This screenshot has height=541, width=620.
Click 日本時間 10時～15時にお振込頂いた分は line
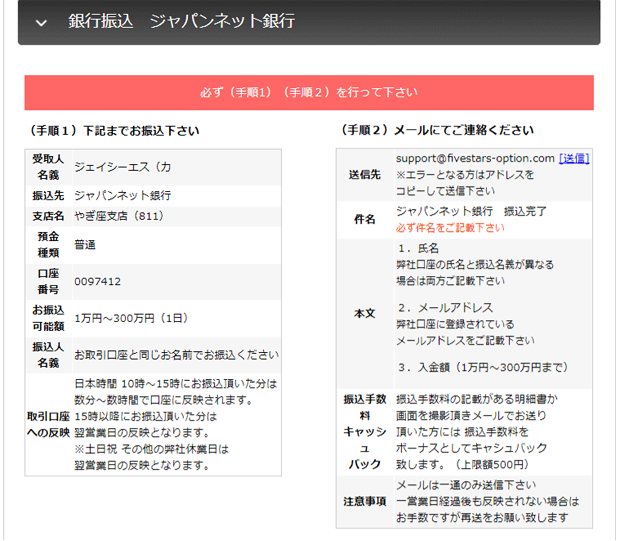click(x=176, y=384)
